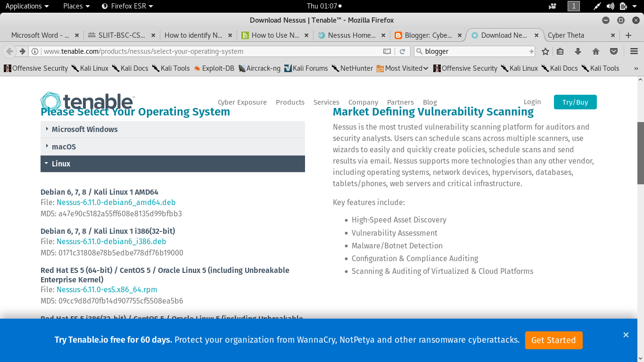Click workspace switcher number 1
644x362 pixels.
(573, 6)
